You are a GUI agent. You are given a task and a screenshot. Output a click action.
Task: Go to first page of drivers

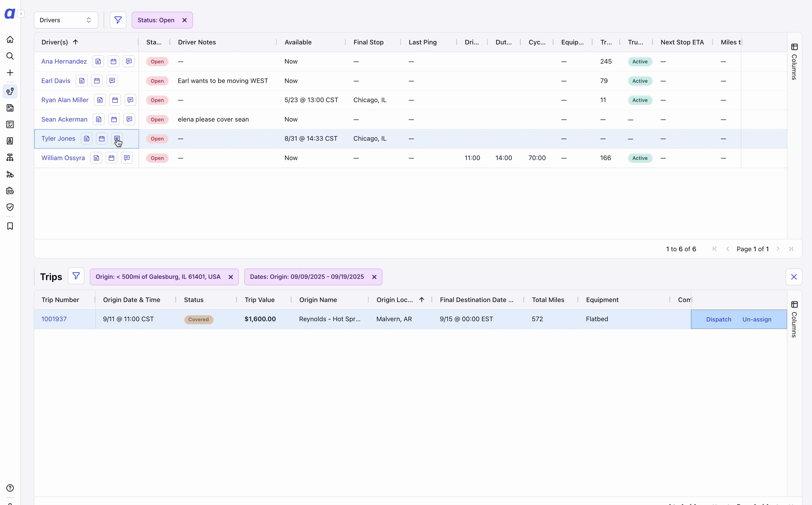714,249
